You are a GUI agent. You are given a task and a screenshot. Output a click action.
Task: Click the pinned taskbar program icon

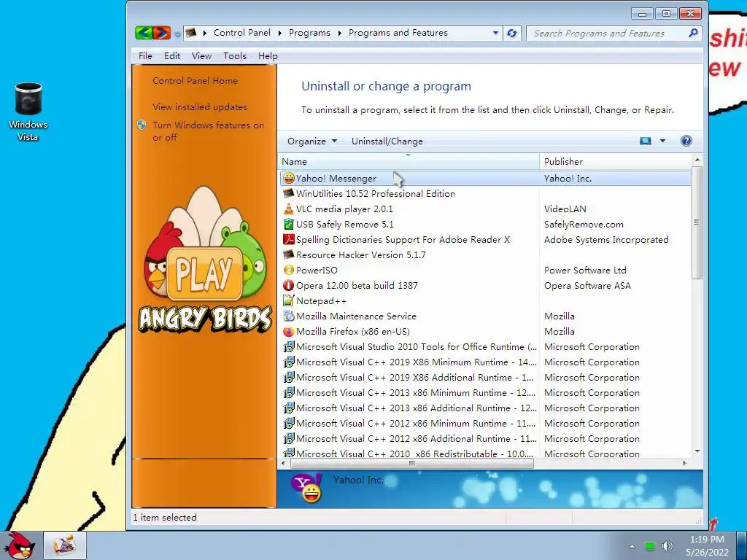point(65,545)
